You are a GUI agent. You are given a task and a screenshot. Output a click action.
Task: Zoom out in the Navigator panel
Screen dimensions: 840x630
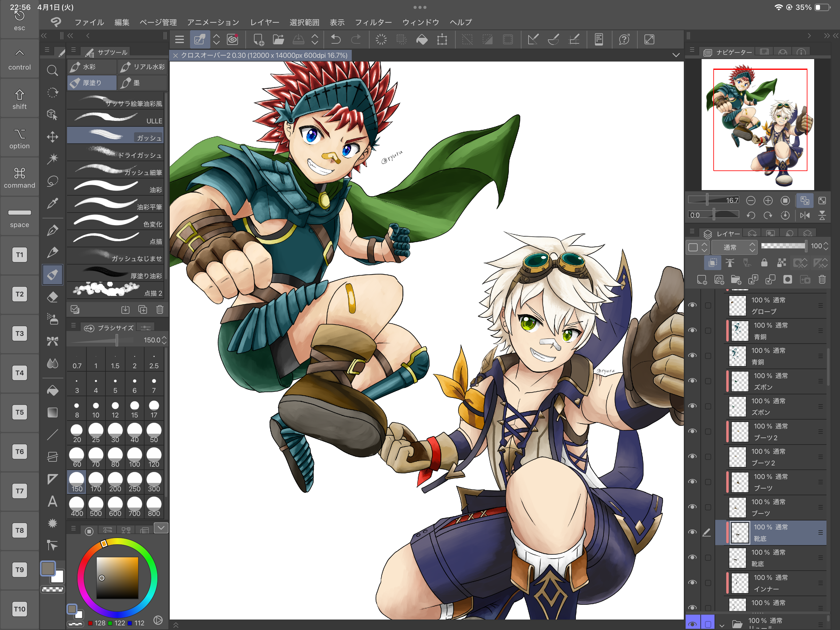(x=751, y=200)
